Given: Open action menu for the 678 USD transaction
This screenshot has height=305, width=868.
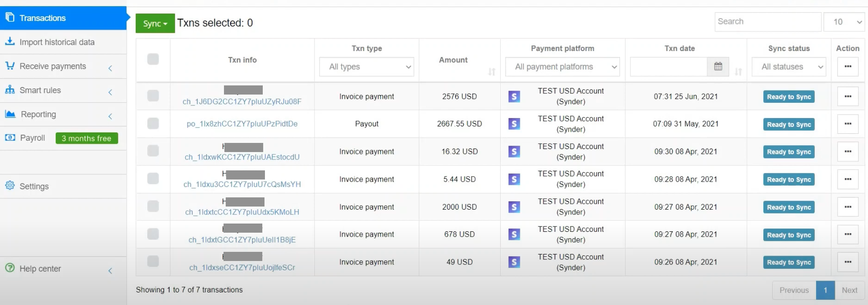Looking at the screenshot, I should 848,234.
